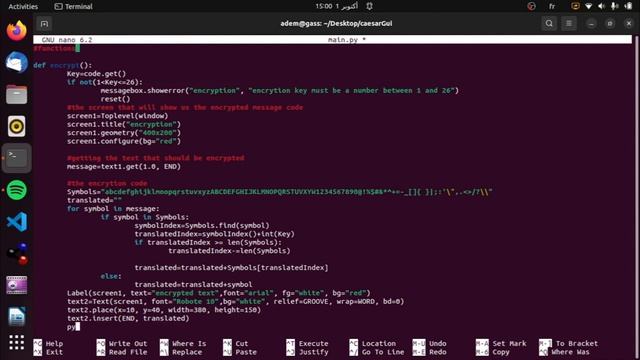Image resolution: width=640 pixels, height=360 pixels.
Task: Click the battery indicator icon
Action: (628, 6)
